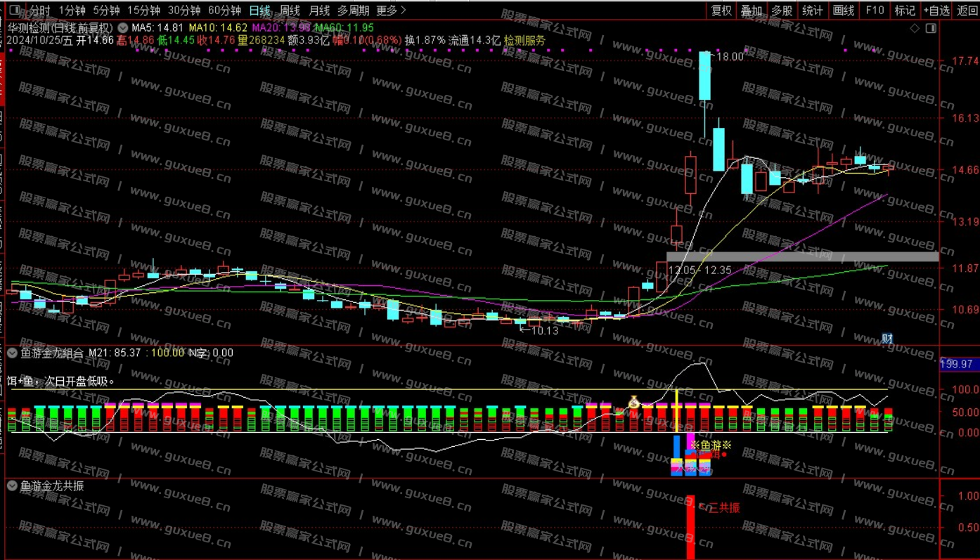
Task: Expand the 鱼游金龙组合 indicator dropdown
Action: tap(12, 353)
